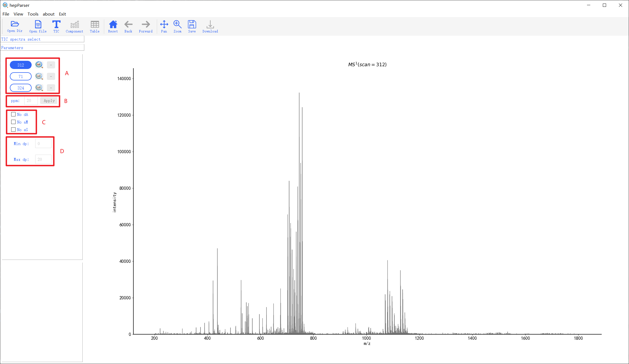Open the about menu
629x364 pixels.
[49, 14]
